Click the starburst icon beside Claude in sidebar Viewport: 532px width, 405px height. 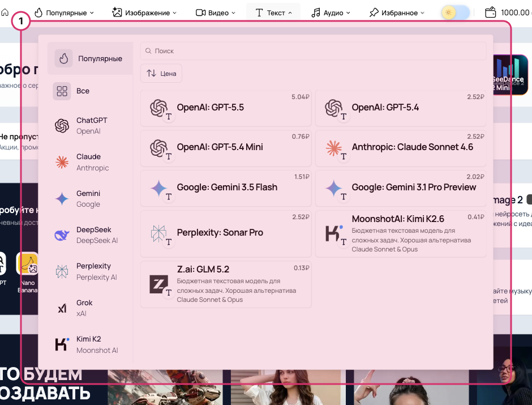(x=62, y=162)
